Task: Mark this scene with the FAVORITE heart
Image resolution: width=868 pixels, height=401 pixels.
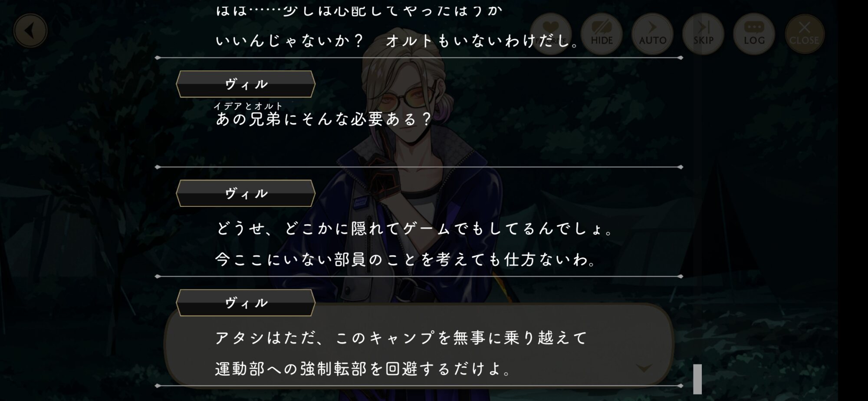Action: coord(551,34)
